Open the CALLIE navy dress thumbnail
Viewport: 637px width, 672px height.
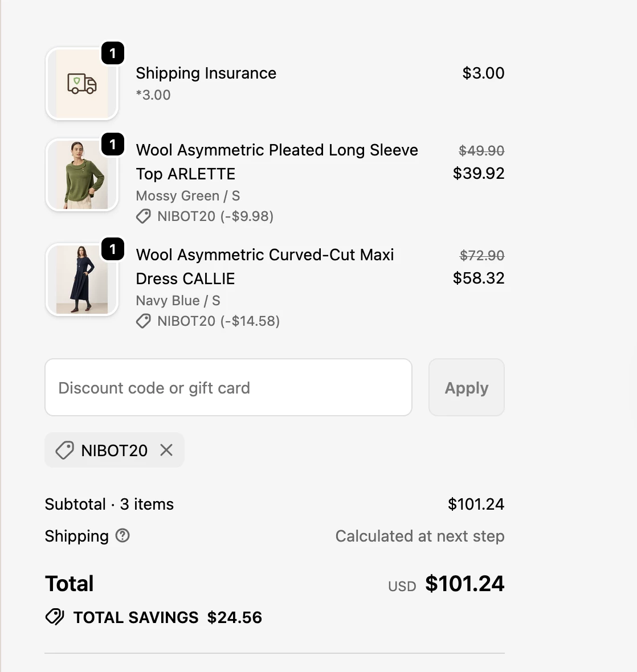[x=81, y=280]
